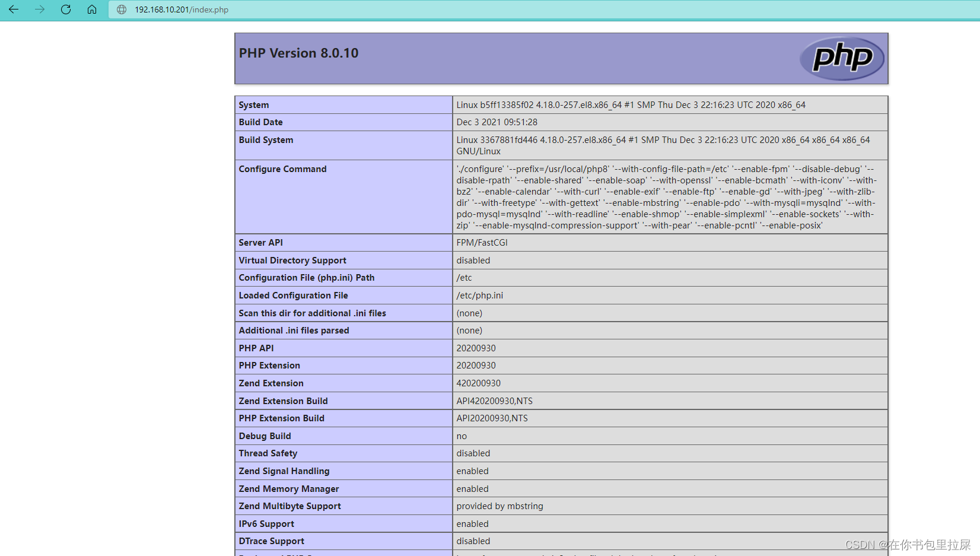Click the 'API20200930,NTS' value
This screenshot has width=980, height=556.
492,418
